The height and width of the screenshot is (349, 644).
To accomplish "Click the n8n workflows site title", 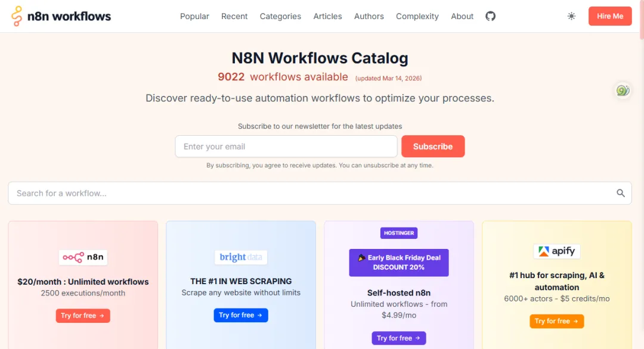I will [x=69, y=17].
